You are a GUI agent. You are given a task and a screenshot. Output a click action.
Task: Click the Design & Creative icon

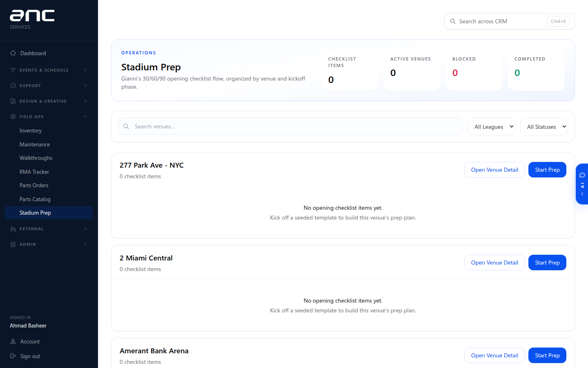pos(13,101)
